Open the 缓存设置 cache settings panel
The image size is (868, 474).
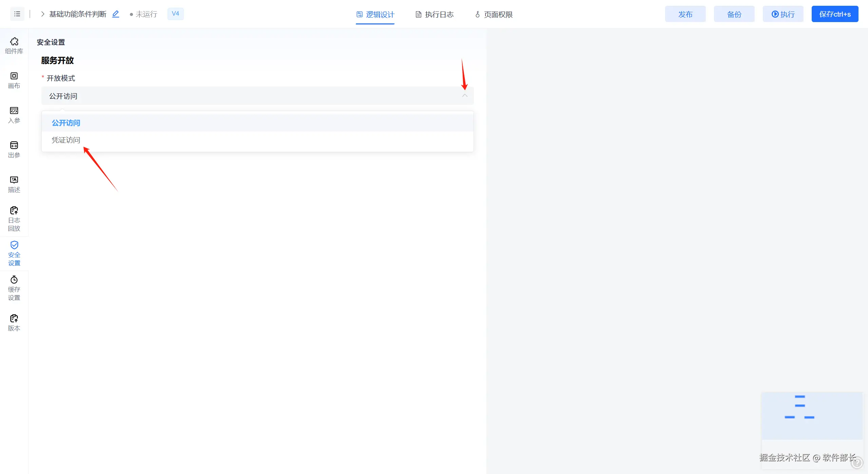click(x=14, y=288)
